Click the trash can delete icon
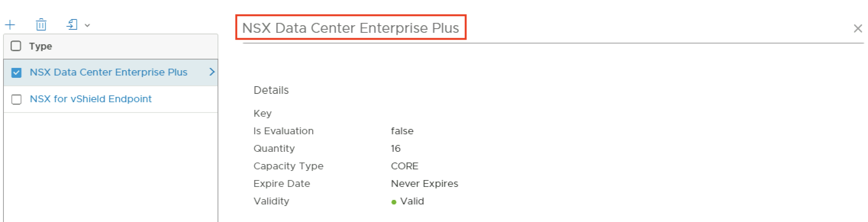868x222 pixels. (41, 25)
